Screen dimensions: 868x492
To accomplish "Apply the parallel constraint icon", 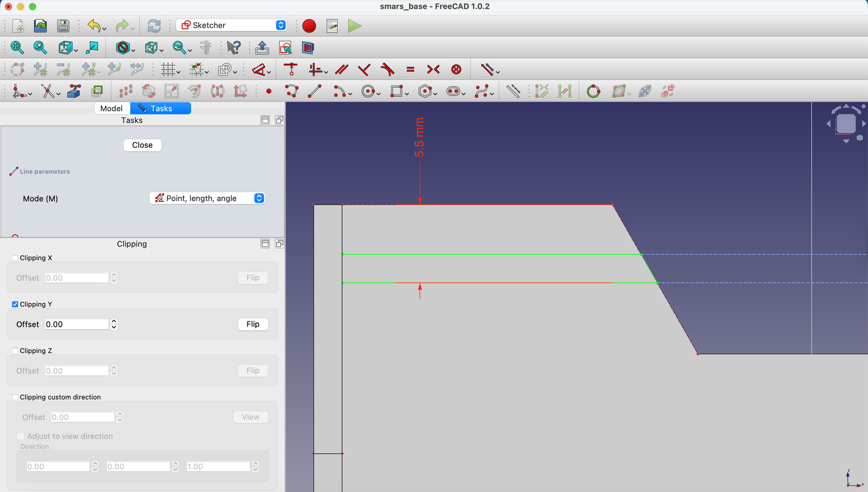I will pos(342,69).
